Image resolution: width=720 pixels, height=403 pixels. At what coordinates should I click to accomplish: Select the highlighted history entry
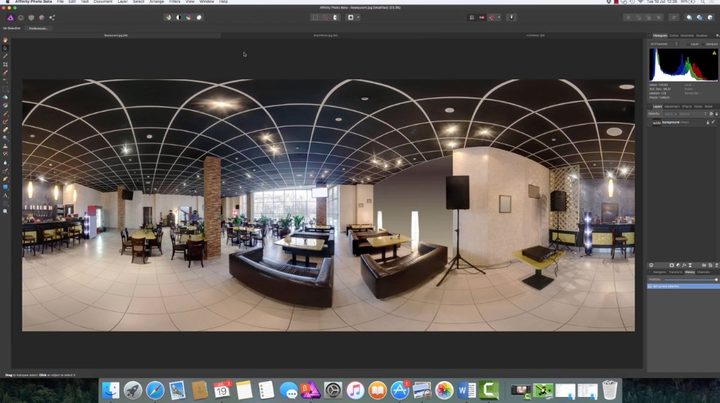(x=683, y=286)
